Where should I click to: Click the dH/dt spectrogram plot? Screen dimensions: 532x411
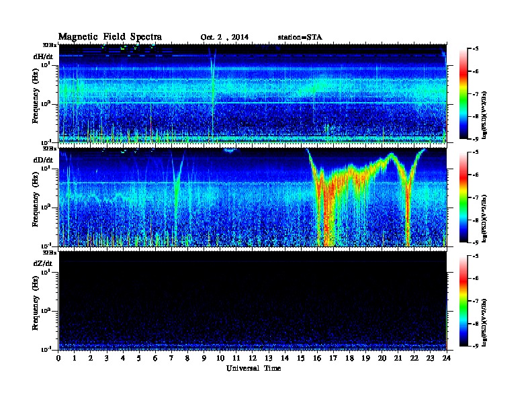point(253,93)
